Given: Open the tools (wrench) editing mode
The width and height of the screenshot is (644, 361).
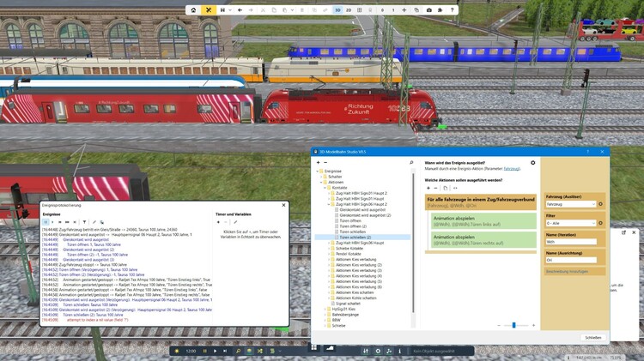Looking at the screenshot, I should pos(207,9).
